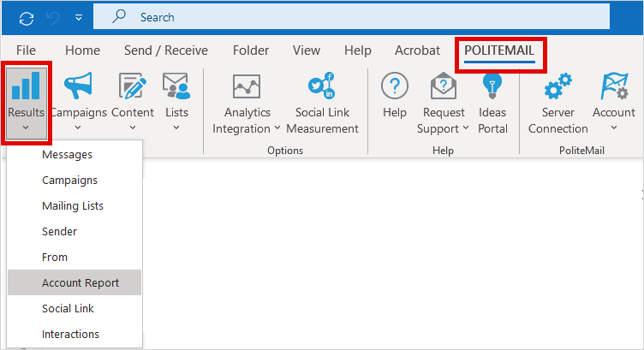Screen dimensions: 644x350
Task: Click the Undo arrow icon
Action: pos(53,19)
